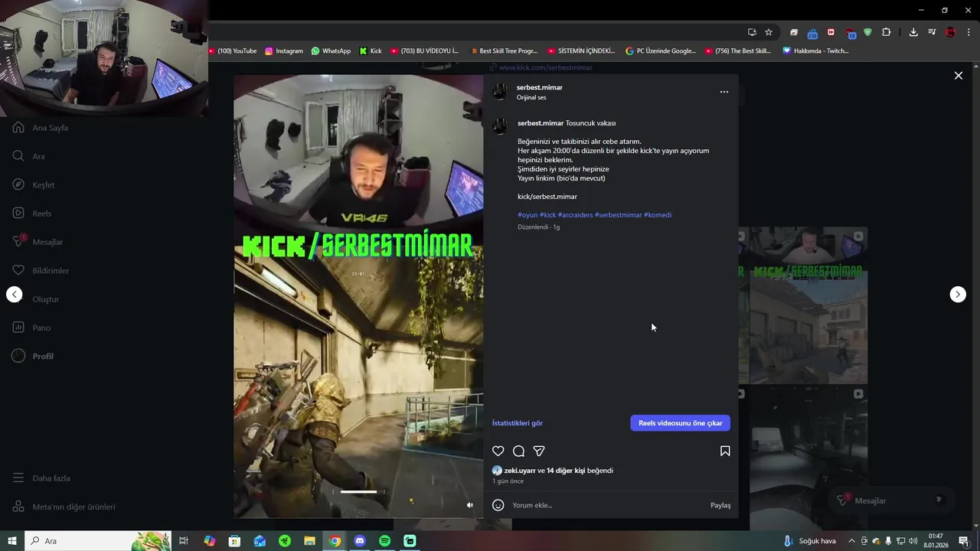Image resolution: width=980 pixels, height=551 pixels.
Task: Open hashtag #oyun
Action: pos(528,215)
